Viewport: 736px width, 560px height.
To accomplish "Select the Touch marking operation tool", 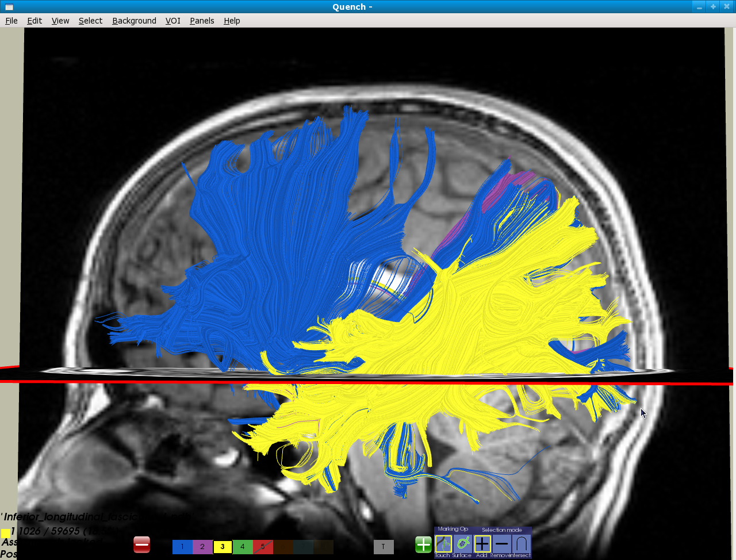I will [443, 544].
